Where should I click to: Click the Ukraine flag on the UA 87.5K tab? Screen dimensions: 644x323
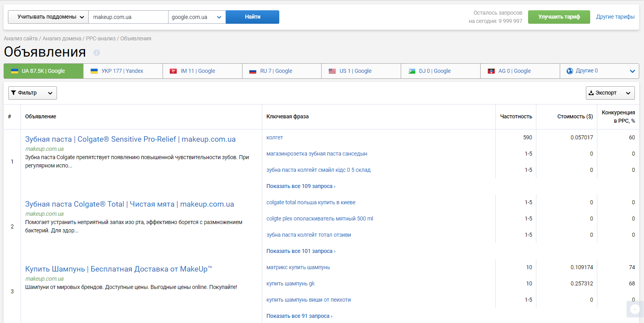[x=15, y=71]
